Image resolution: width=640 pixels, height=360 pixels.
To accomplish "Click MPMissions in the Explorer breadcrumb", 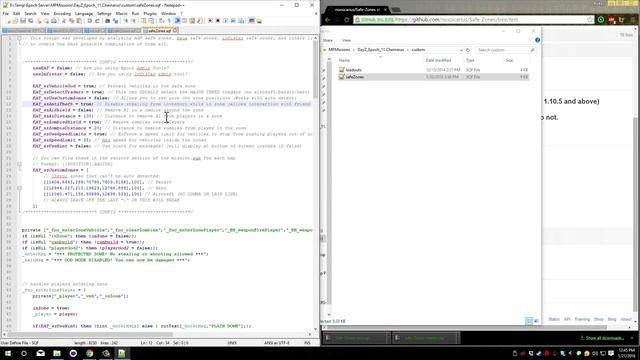I will pyautogui.click(x=339, y=50).
